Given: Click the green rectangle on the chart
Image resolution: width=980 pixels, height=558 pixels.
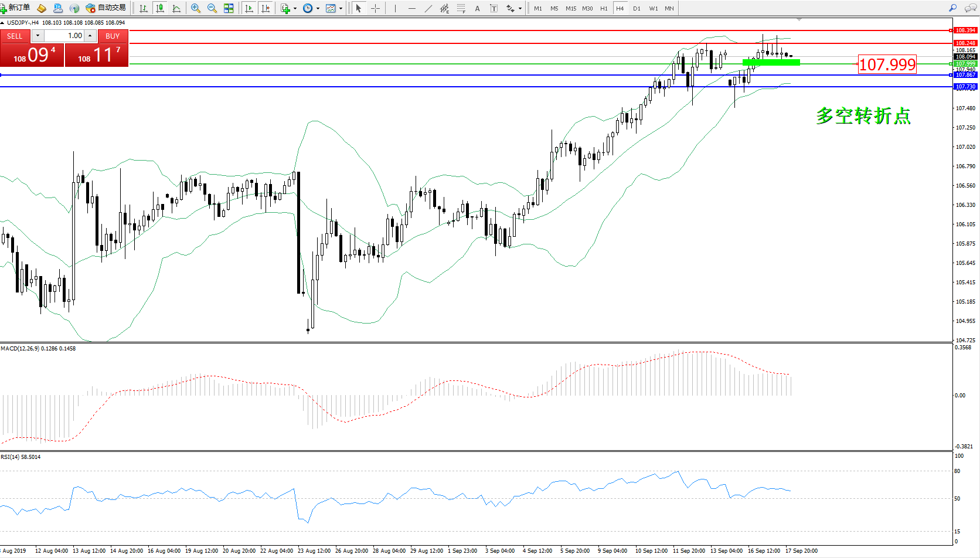Looking at the screenshot, I should click(x=771, y=62).
